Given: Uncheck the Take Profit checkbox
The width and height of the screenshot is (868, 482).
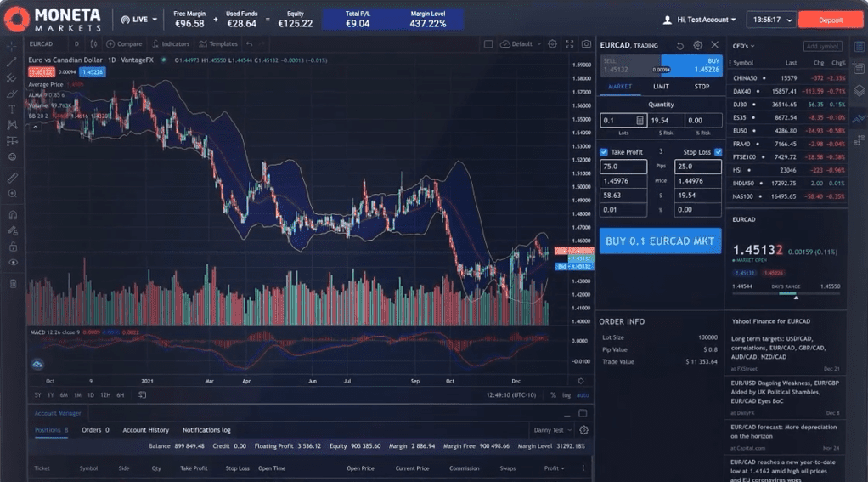Looking at the screenshot, I should click(x=604, y=152).
